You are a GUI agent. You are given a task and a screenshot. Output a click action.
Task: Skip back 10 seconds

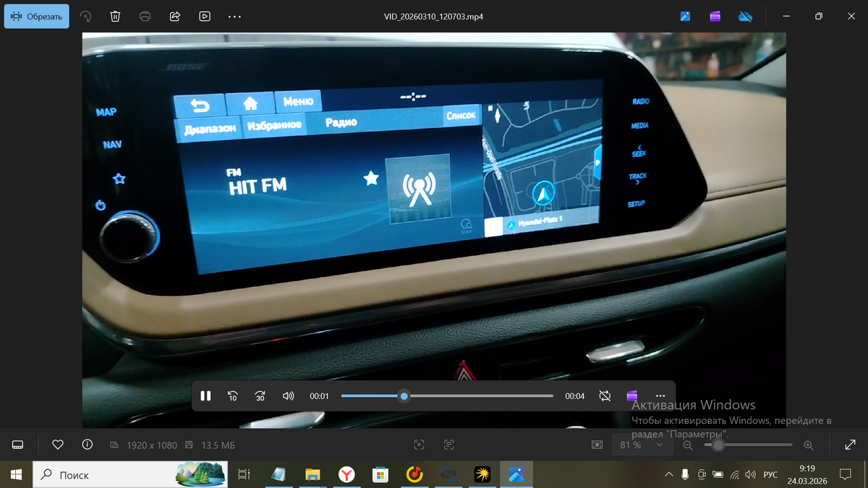click(x=233, y=396)
